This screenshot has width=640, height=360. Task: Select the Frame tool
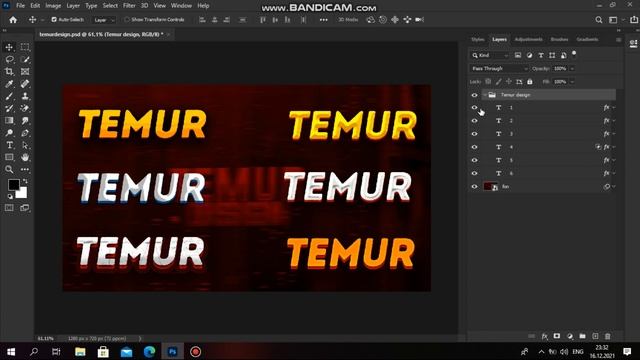click(x=25, y=72)
